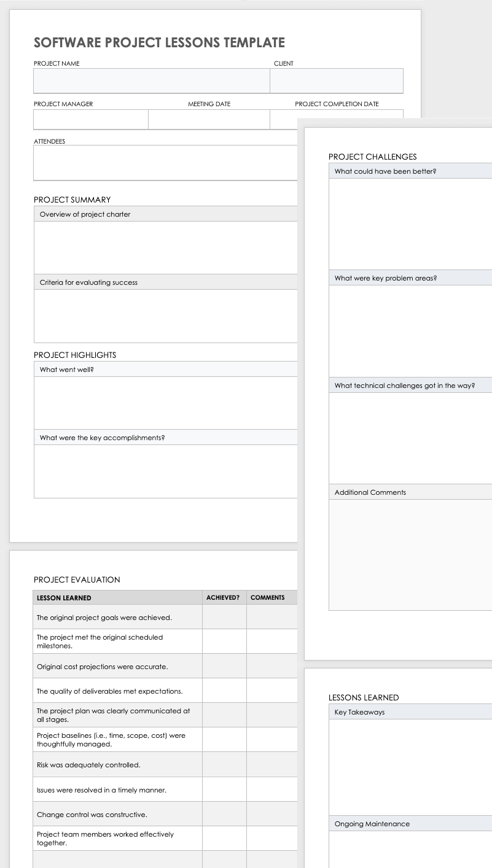The image size is (492, 868).
Task: Click the key accomplishments answer box
Action: point(165,471)
